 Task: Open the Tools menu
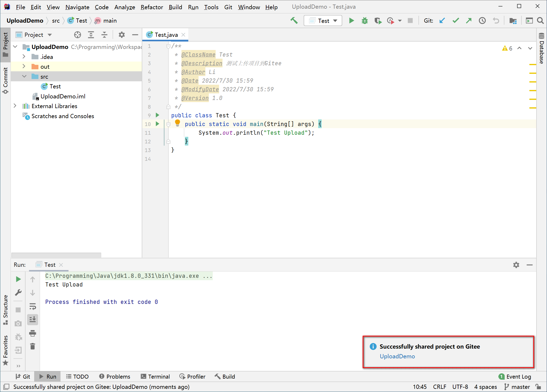point(211,7)
